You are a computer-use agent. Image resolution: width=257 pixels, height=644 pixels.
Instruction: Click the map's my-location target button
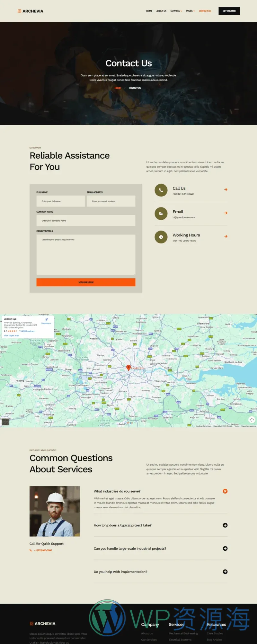(252, 419)
